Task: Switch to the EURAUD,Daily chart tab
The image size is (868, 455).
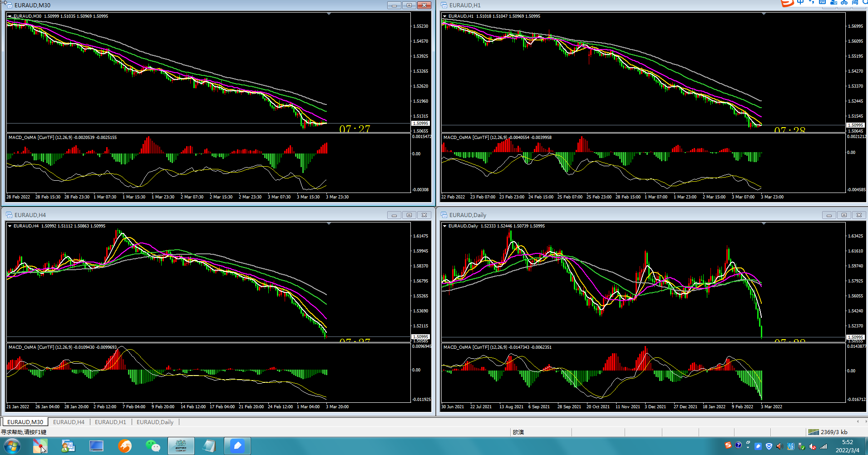Action: point(155,422)
